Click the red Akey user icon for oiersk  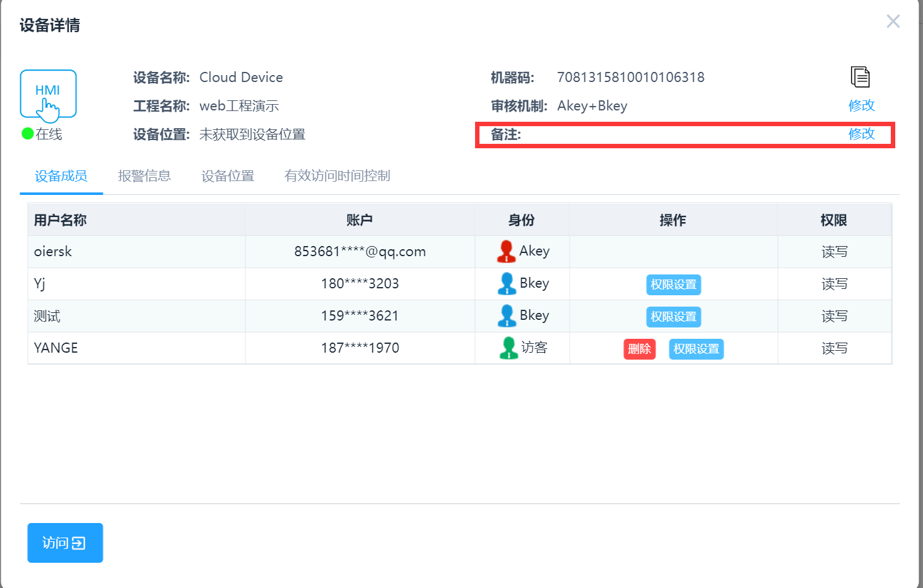pos(506,251)
